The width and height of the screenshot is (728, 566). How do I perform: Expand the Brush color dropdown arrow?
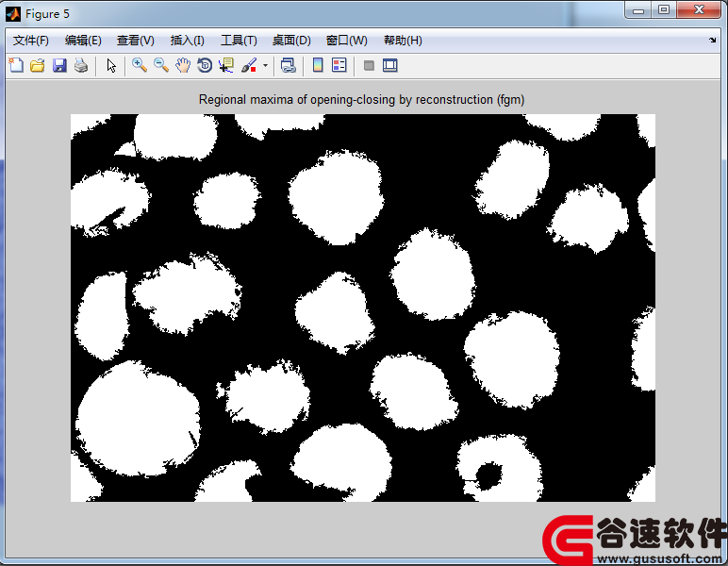[265, 65]
